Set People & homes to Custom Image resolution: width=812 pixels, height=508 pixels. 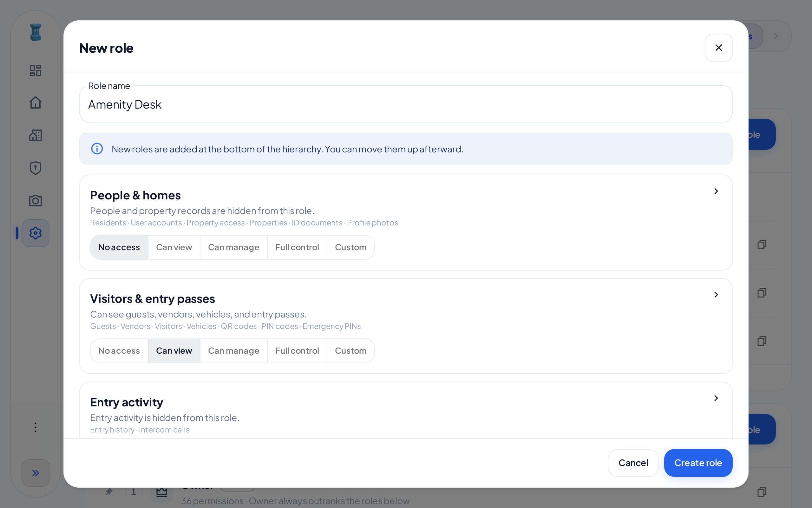(x=350, y=247)
